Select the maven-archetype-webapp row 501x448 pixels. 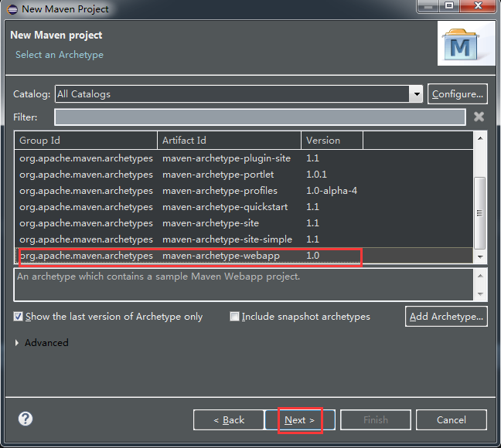244,256
